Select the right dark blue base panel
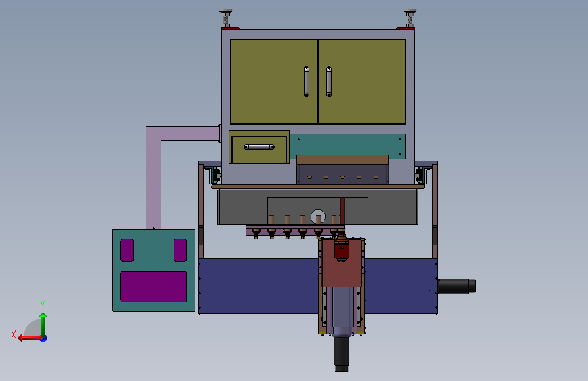 (401, 286)
